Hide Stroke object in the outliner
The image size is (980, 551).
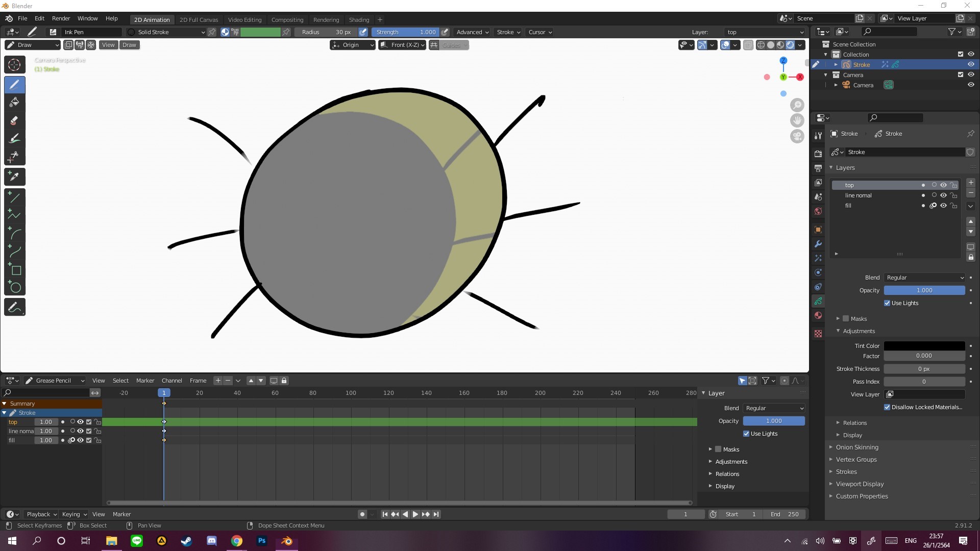[x=971, y=65]
